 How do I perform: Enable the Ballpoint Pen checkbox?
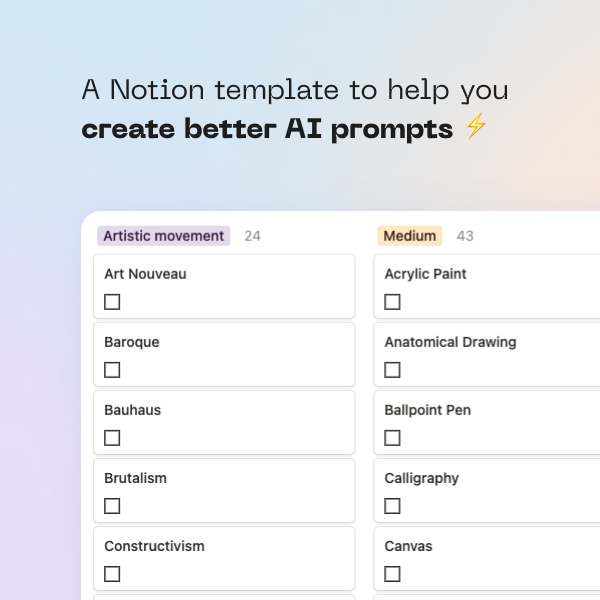[392, 438]
